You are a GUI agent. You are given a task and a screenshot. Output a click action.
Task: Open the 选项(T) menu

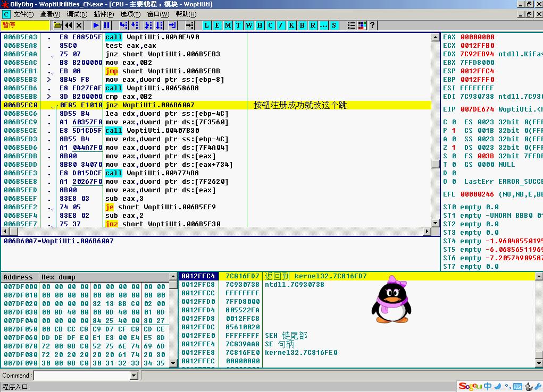(x=130, y=14)
